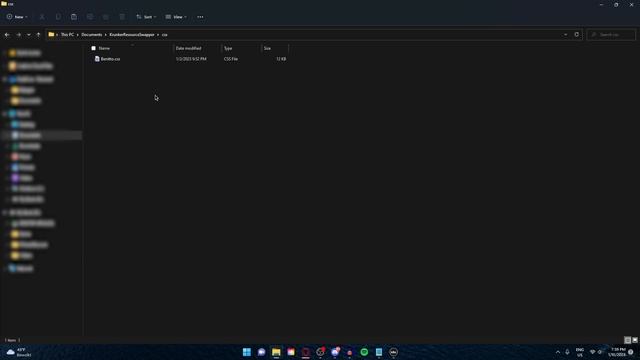Click the css breadcrumb segment
Image resolution: width=640 pixels, height=360 pixels.
pos(164,35)
